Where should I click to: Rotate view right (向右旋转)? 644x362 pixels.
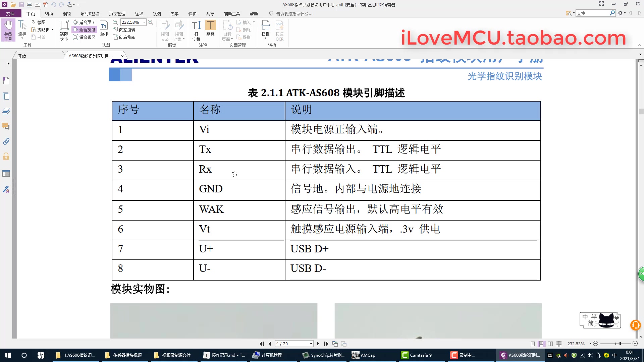[124, 37]
